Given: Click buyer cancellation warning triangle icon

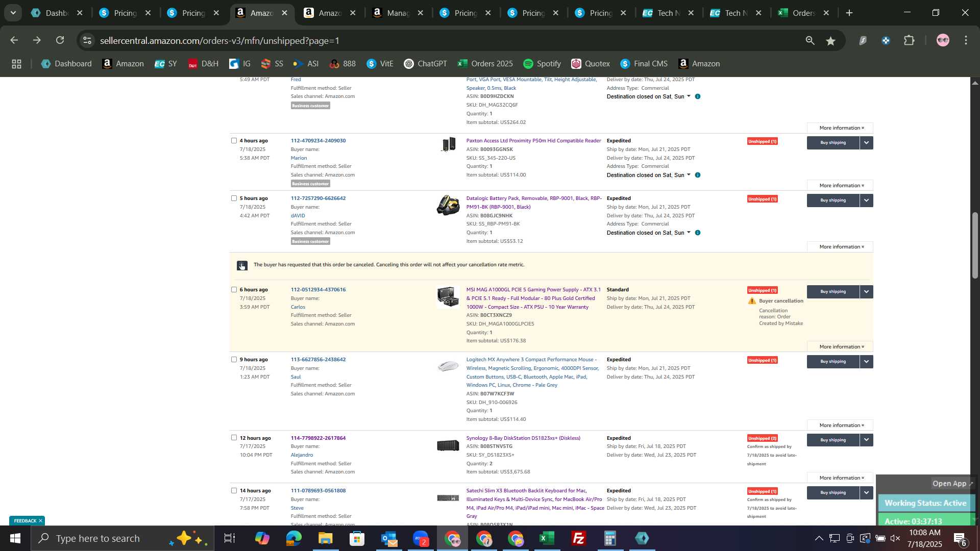Looking at the screenshot, I should [752, 301].
